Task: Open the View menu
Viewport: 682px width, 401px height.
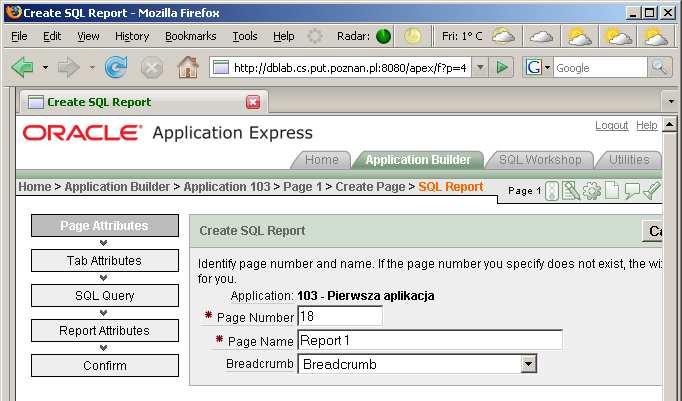Action: coord(88,36)
